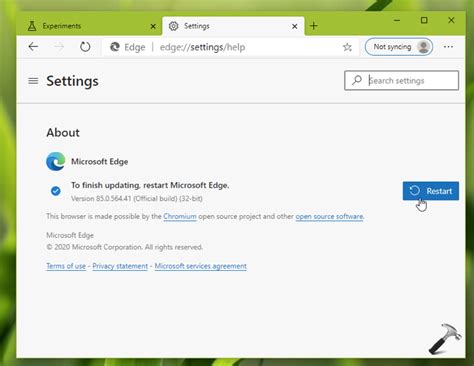Click the '2020 Microsoft Corporation' copyright text
This screenshot has height=366, width=474.
(x=125, y=247)
